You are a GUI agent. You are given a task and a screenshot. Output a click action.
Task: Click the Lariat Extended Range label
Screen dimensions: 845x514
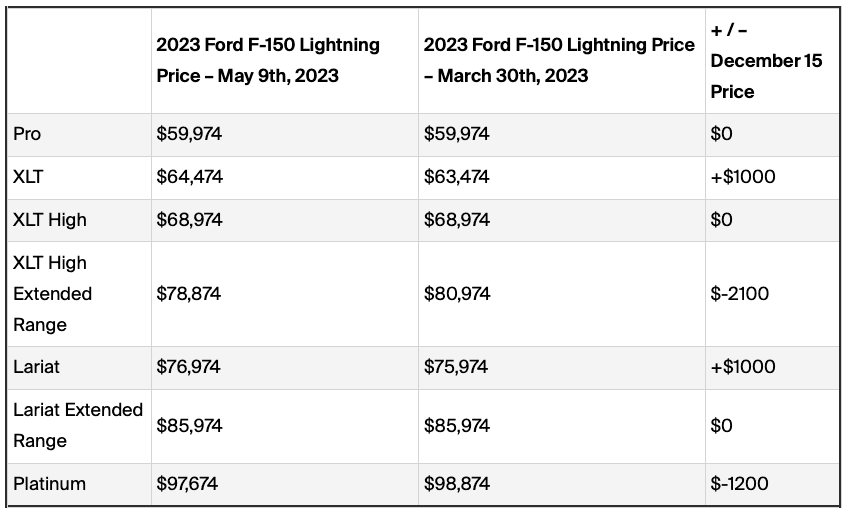77,425
